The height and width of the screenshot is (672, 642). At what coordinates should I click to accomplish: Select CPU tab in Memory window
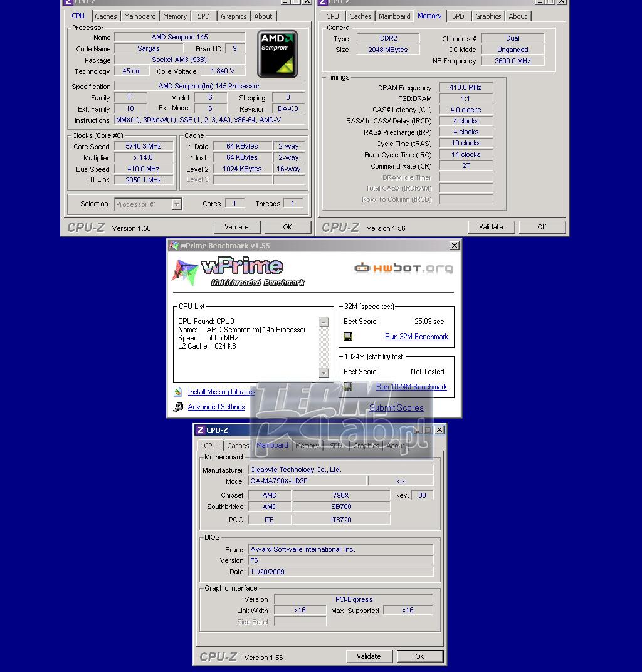[332, 16]
